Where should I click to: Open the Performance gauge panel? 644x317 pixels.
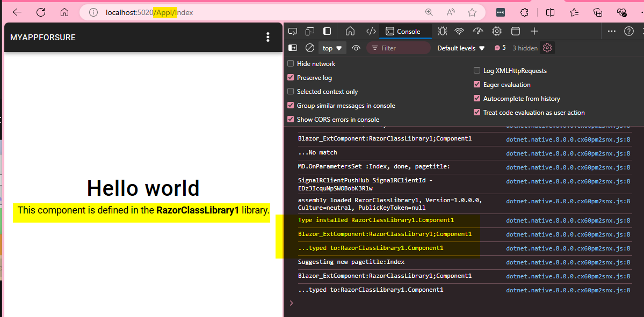[478, 31]
